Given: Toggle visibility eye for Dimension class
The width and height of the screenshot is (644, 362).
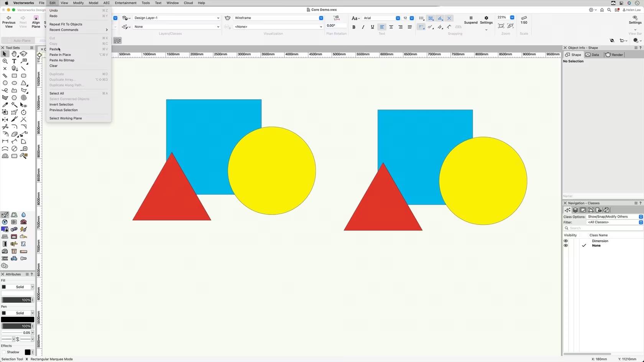Looking at the screenshot, I should (x=566, y=241).
